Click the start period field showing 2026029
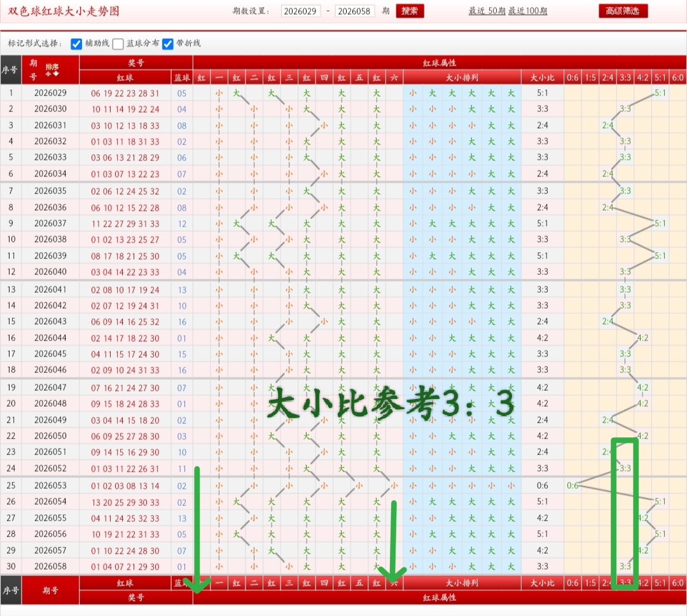 coord(300,11)
